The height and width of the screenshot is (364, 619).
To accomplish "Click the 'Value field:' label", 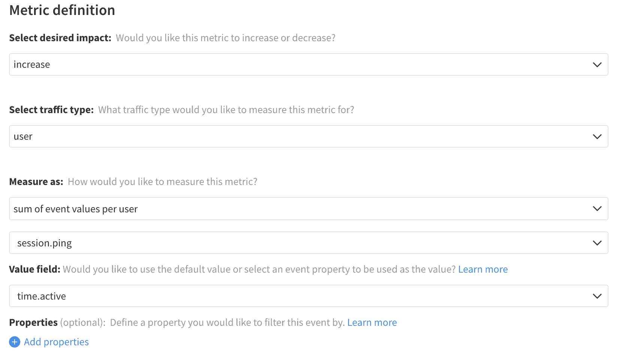I will pos(34,269).
